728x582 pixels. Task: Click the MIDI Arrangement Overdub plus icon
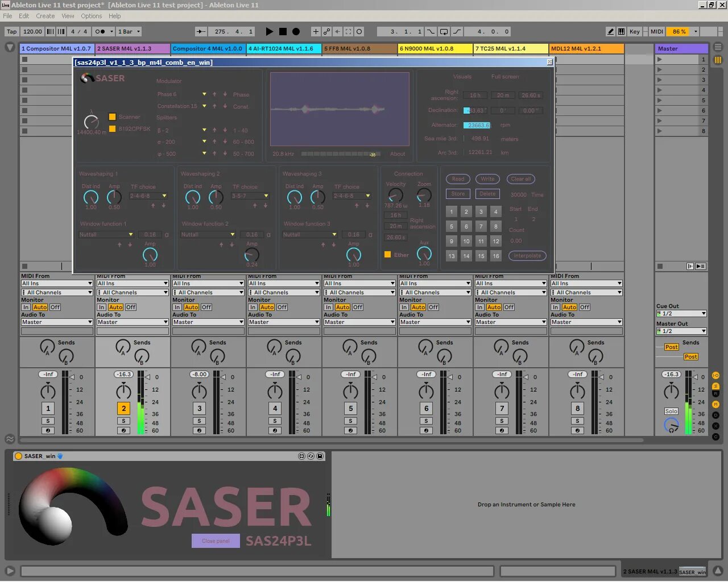pos(316,32)
